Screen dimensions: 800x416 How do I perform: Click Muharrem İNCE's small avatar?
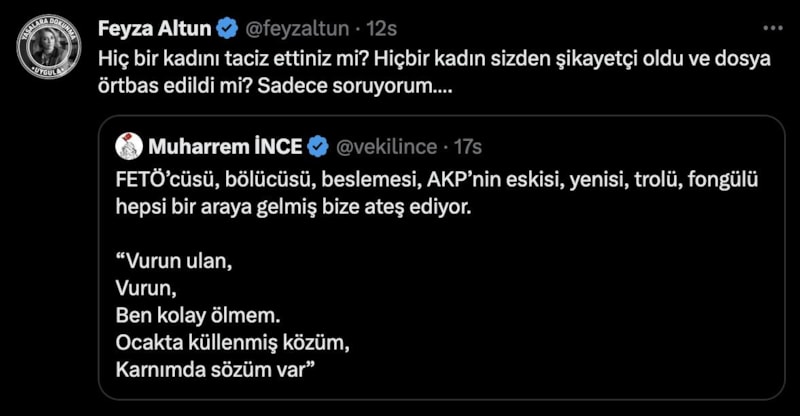(x=129, y=147)
